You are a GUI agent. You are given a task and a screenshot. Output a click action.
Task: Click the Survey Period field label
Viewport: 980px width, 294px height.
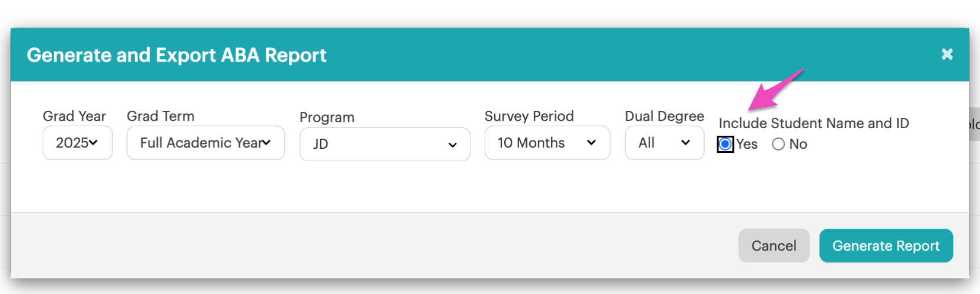[529, 116]
